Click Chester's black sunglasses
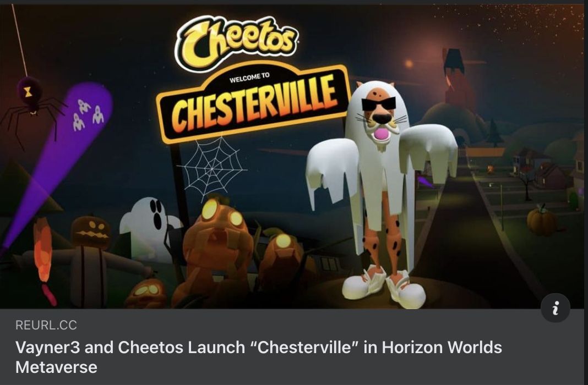Viewport: 588px width, 385px height. point(378,103)
